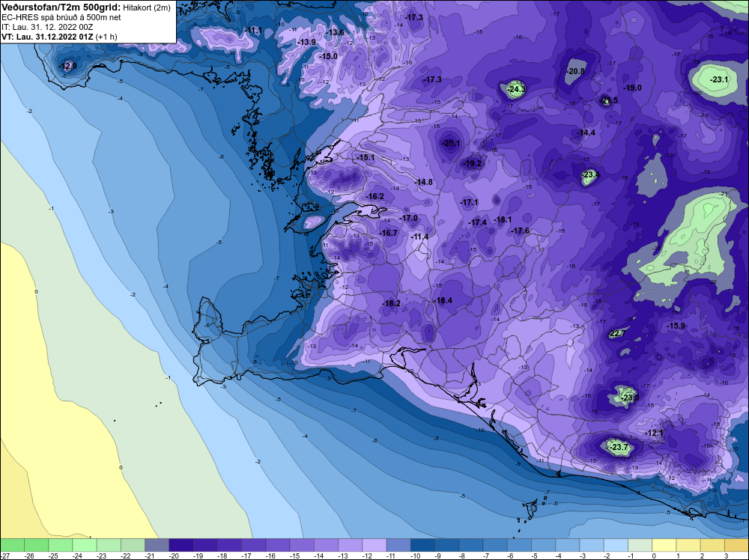Screen dimensions: 749x560
Task: Select the -20.8 temperature label
Action: [575, 71]
